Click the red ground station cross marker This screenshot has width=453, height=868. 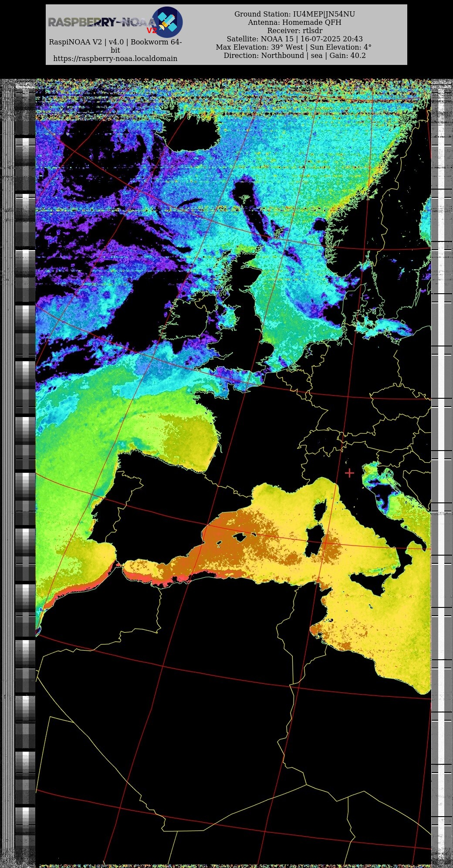pos(349,473)
